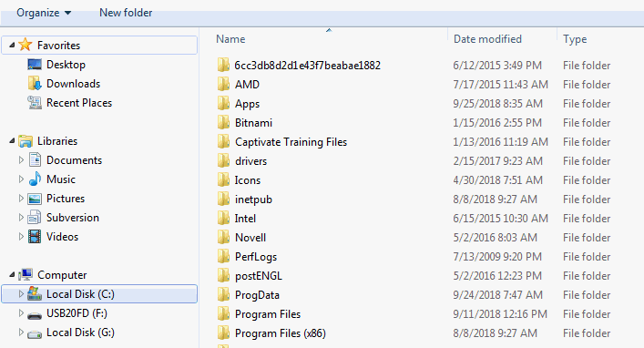Image resolution: width=644 pixels, height=348 pixels.
Task: Select the Recent Places label
Action: (79, 103)
